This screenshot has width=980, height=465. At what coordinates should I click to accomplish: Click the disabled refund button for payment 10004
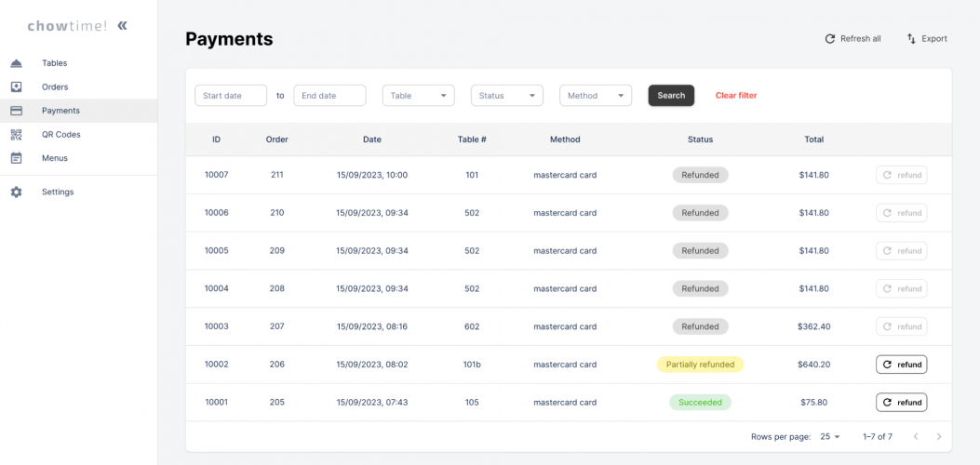click(x=901, y=289)
